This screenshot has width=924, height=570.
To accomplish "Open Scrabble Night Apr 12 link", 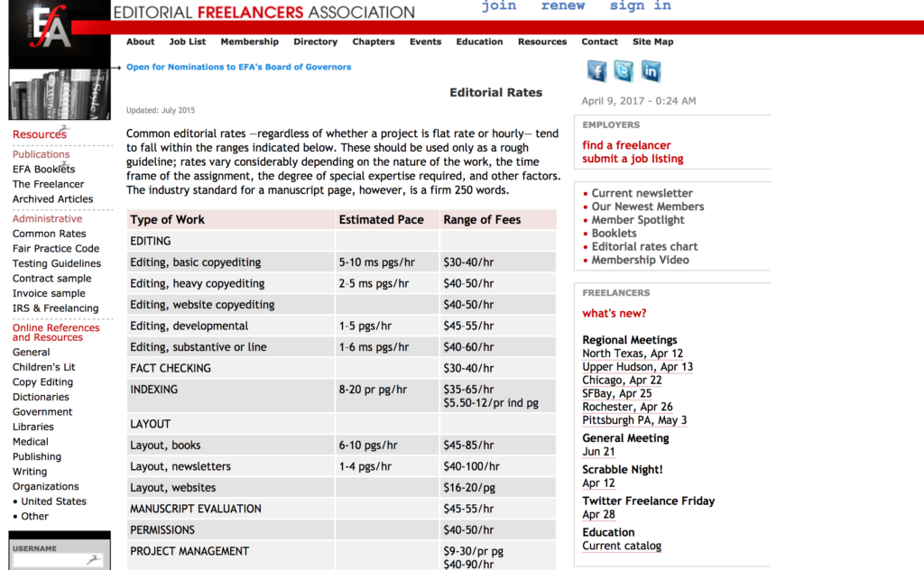I will (599, 483).
